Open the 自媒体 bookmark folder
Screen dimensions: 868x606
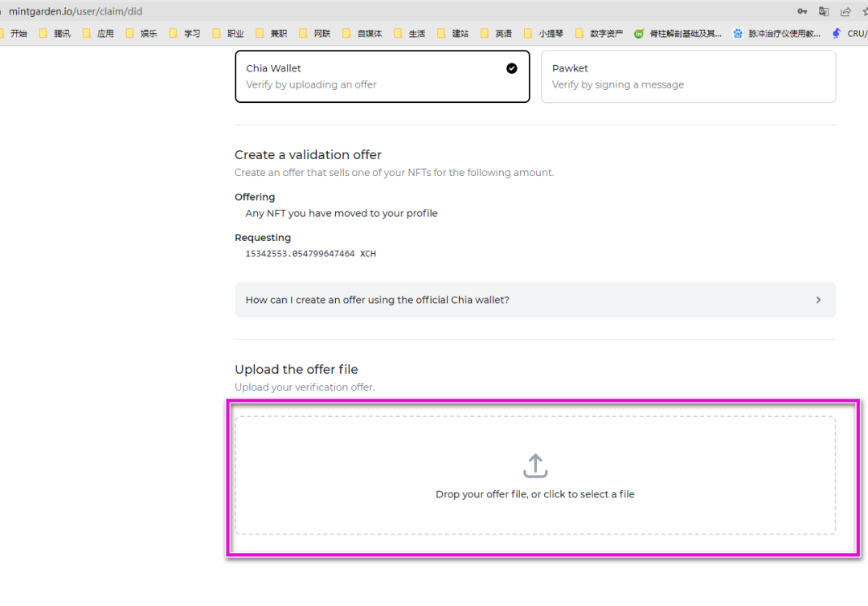[362, 33]
